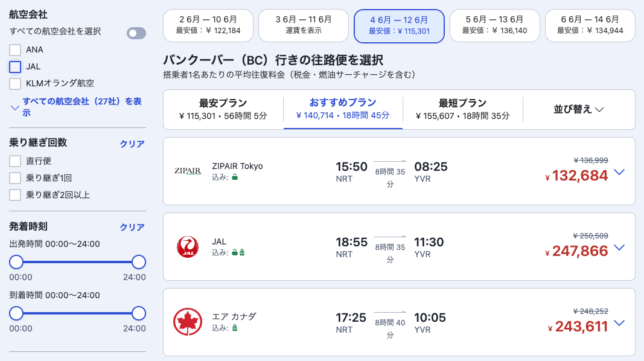Switch to the 最短プラン tab
This screenshot has height=361, width=644.
[x=462, y=109]
